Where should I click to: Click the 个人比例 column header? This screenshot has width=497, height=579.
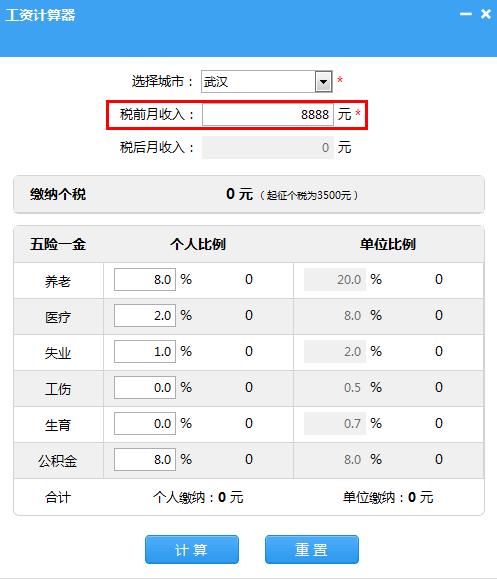pyautogui.click(x=198, y=244)
